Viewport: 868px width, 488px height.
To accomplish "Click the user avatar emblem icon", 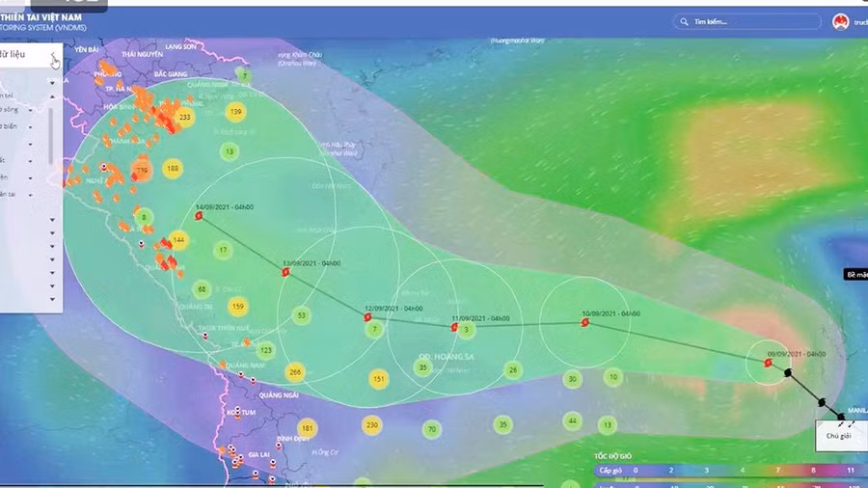I will point(840,22).
